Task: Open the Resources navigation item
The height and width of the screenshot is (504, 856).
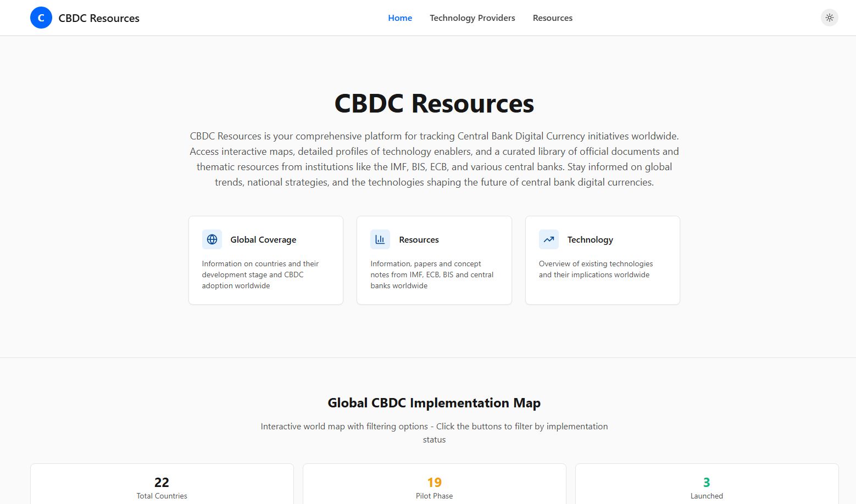Action: 552,18
